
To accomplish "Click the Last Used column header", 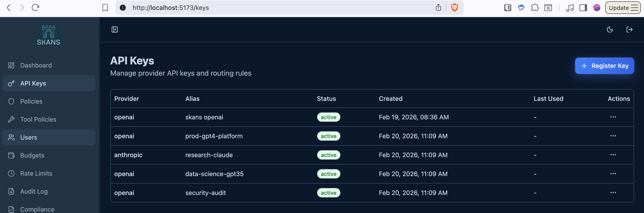I will pos(548,99).
